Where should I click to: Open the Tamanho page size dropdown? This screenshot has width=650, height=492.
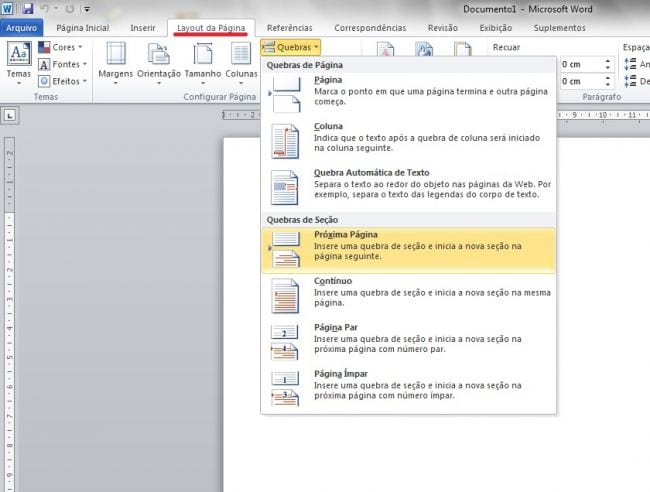[x=203, y=63]
